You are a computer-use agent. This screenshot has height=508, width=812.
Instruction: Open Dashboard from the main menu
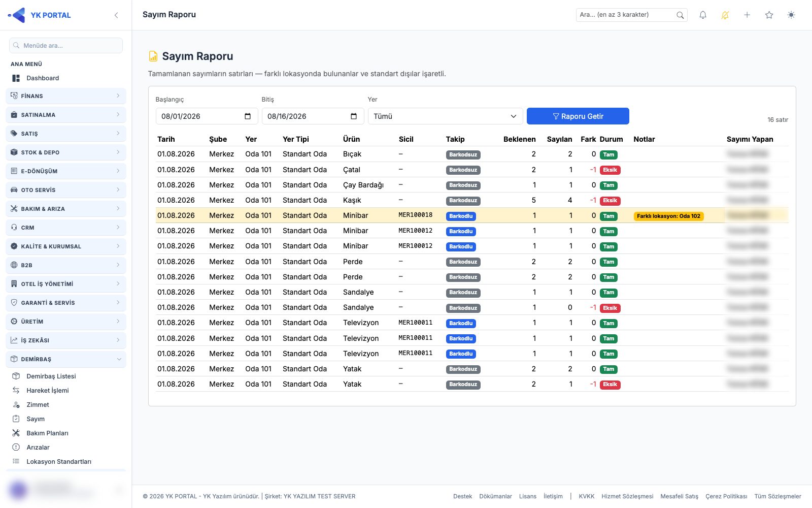pos(43,78)
